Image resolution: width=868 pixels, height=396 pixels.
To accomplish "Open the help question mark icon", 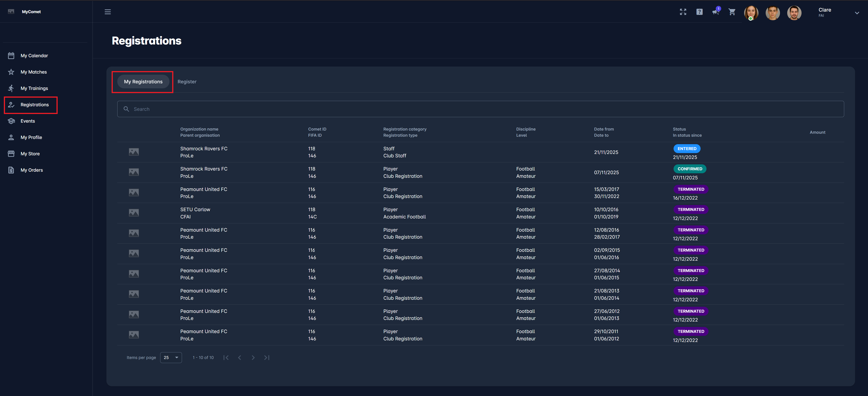I will 699,12.
